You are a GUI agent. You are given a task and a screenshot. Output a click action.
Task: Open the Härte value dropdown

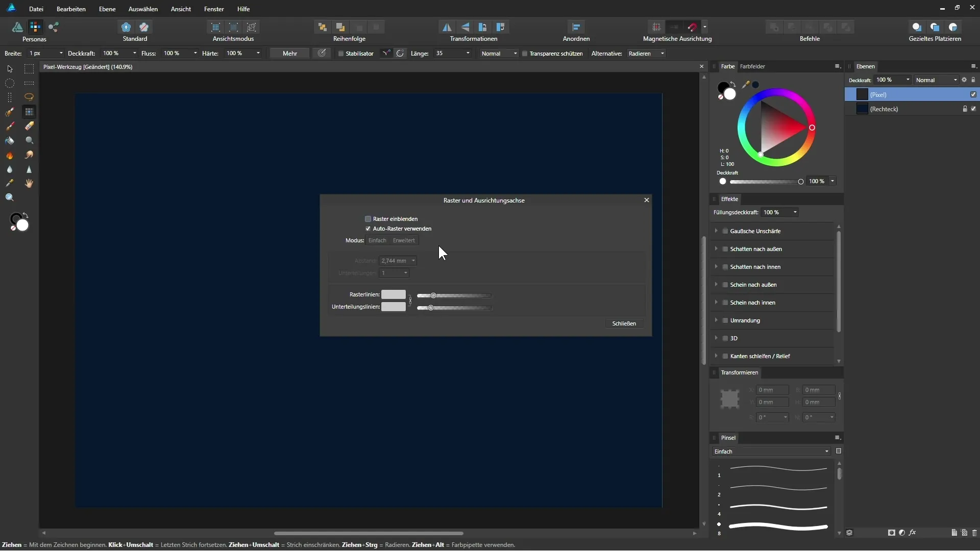click(x=258, y=53)
